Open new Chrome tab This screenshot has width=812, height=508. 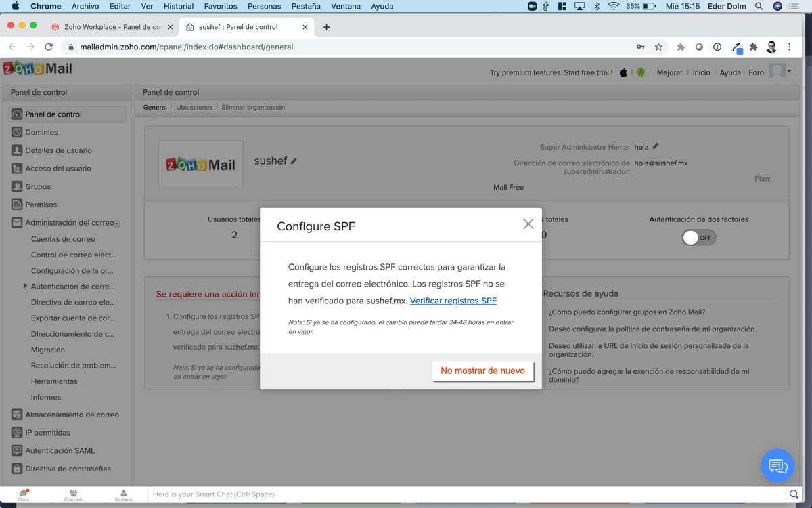pyautogui.click(x=326, y=27)
